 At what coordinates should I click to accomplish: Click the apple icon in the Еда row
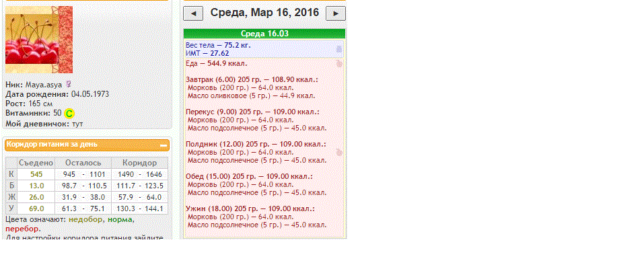[x=339, y=64]
